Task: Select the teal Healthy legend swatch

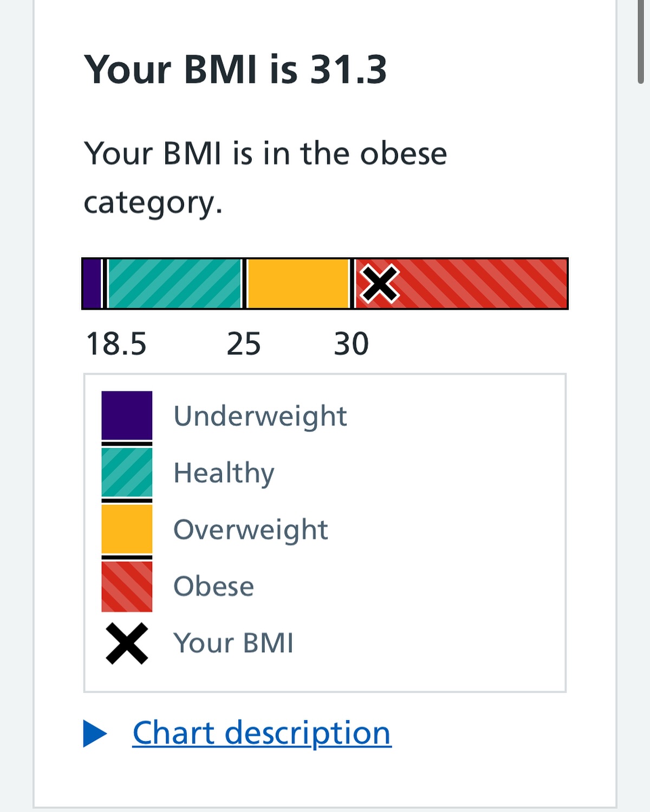Action: 127,472
